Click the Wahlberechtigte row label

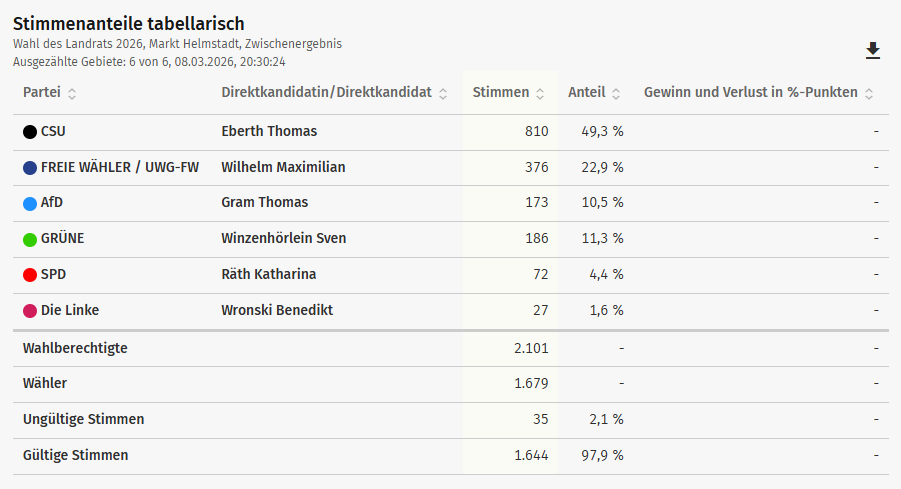[x=75, y=348]
